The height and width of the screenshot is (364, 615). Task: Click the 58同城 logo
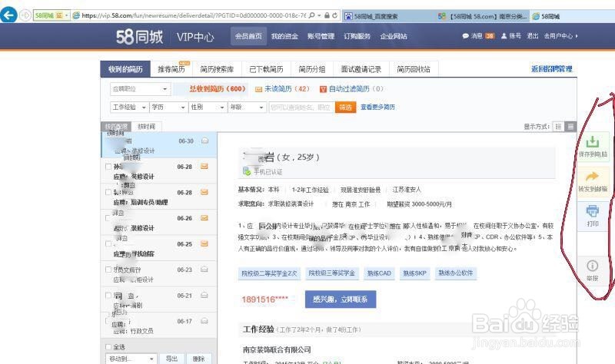(139, 36)
